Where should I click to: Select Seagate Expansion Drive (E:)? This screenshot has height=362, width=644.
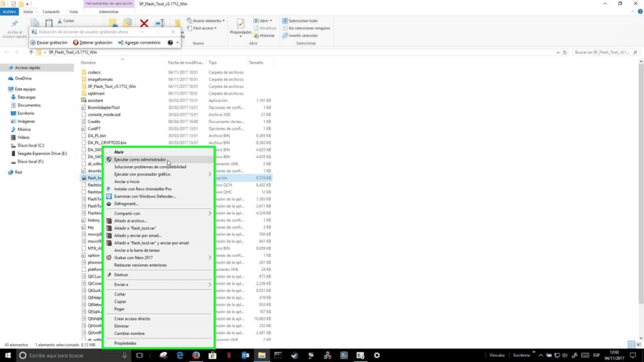pos(42,154)
